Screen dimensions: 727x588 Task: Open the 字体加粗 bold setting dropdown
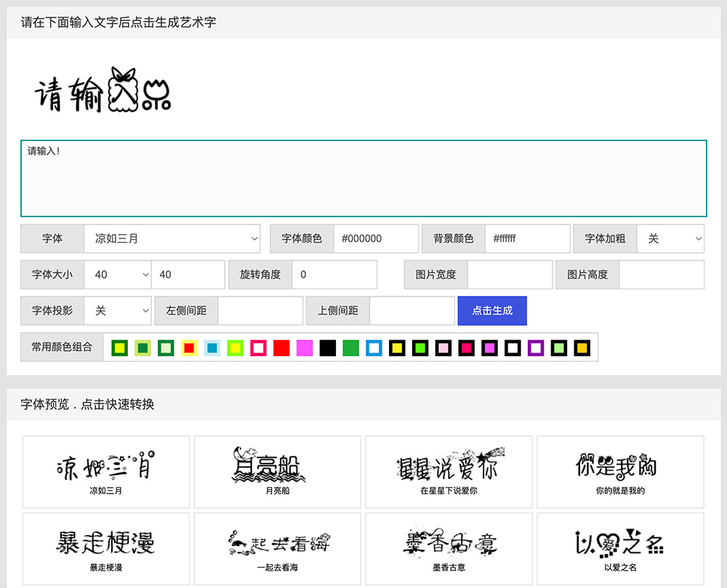click(x=670, y=238)
